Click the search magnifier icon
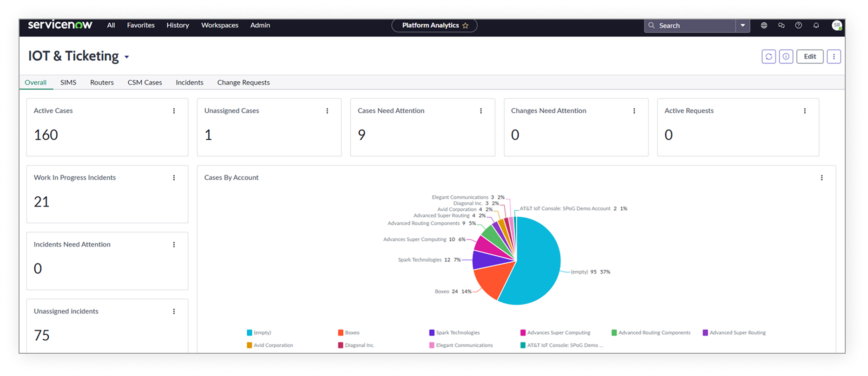This screenshot has width=868, height=376. 651,26
